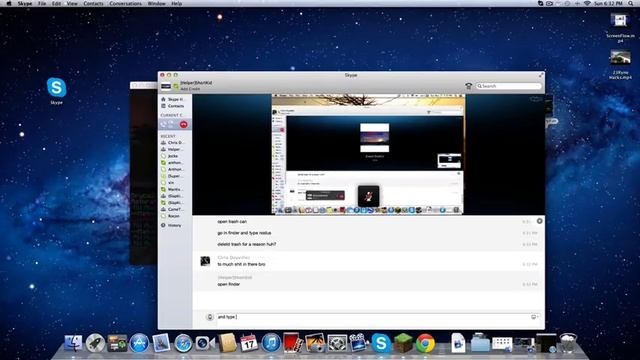Click the Add Credit link

[190, 89]
